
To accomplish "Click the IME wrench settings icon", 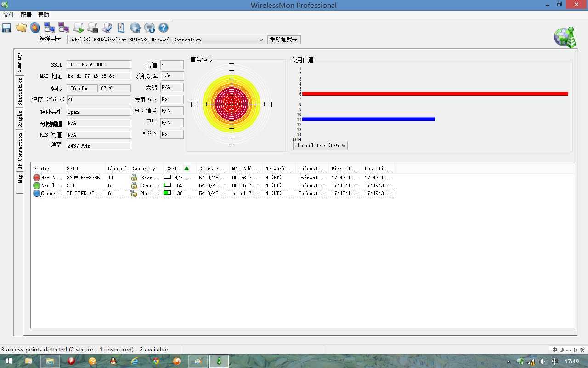I will [582, 350].
